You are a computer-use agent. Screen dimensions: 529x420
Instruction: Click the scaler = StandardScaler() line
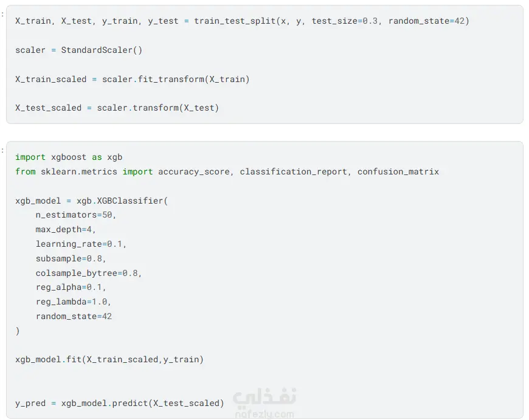[79, 50]
